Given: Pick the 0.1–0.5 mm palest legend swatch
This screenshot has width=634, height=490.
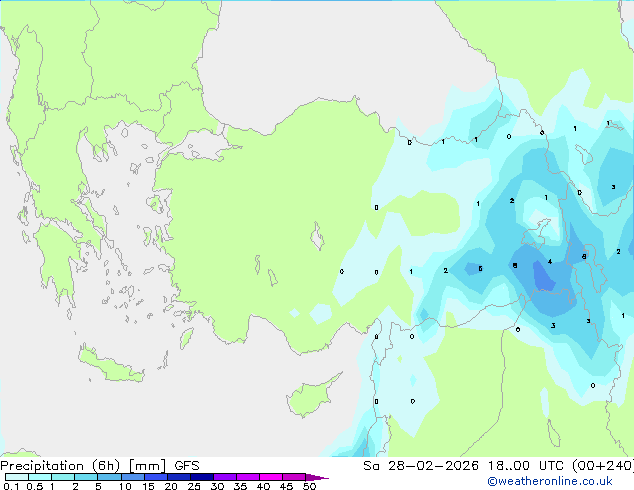Looking at the screenshot, I should [x=17, y=477].
